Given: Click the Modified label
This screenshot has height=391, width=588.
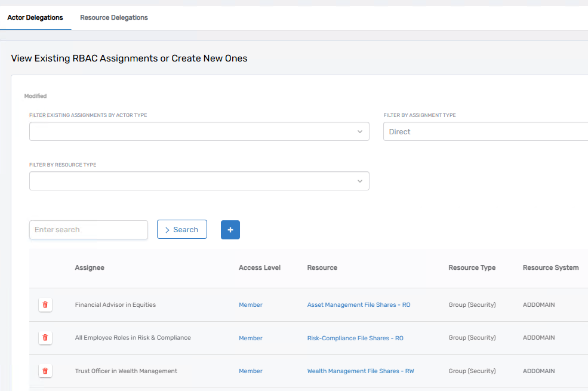Looking at the screenshot, I should [35, 96].
